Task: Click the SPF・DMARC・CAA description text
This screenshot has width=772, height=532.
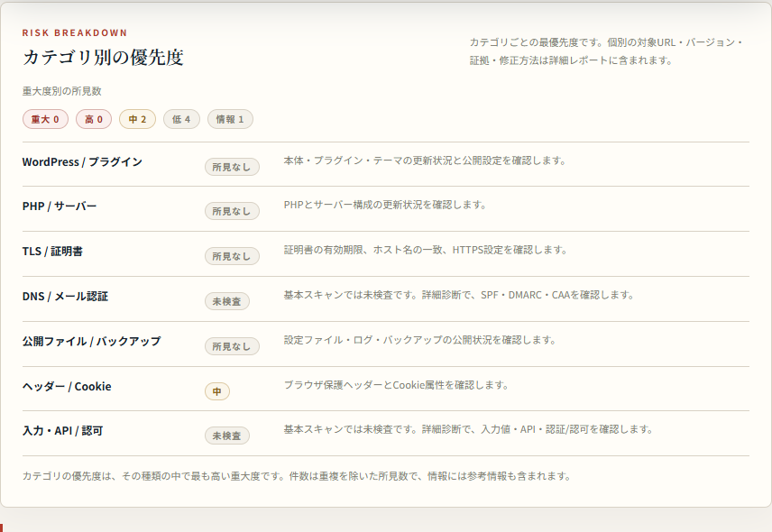Action: [x=459, y=295]
